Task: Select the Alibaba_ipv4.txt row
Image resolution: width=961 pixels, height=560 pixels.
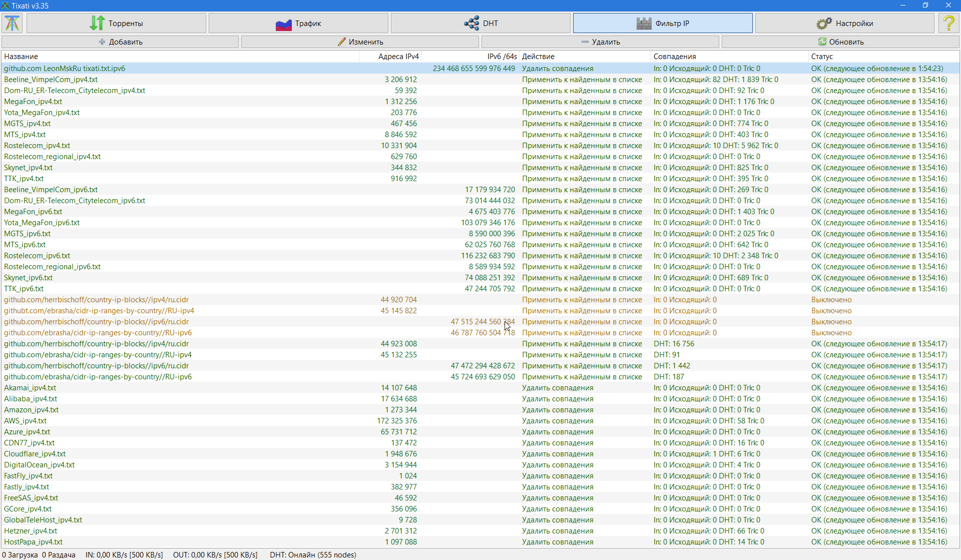Action: tap(480, 399)
